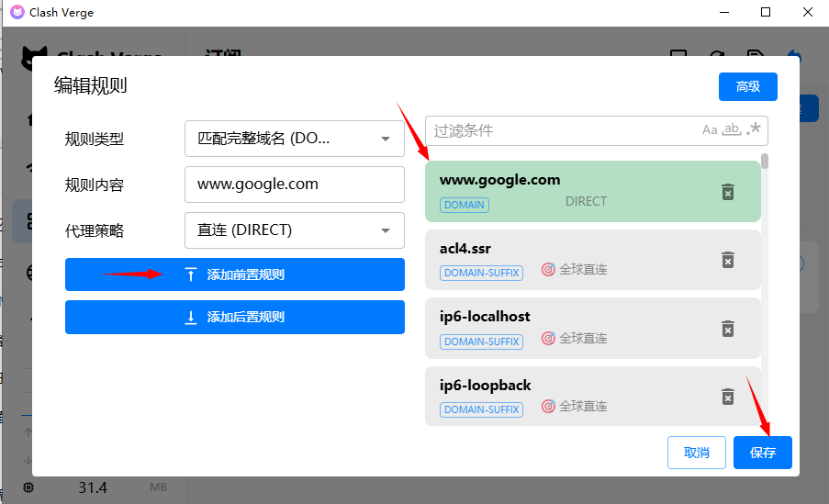This screenshot has width=829, height=504.
Task: Select the ip6-localhost rule card
Action: [593, 328]
